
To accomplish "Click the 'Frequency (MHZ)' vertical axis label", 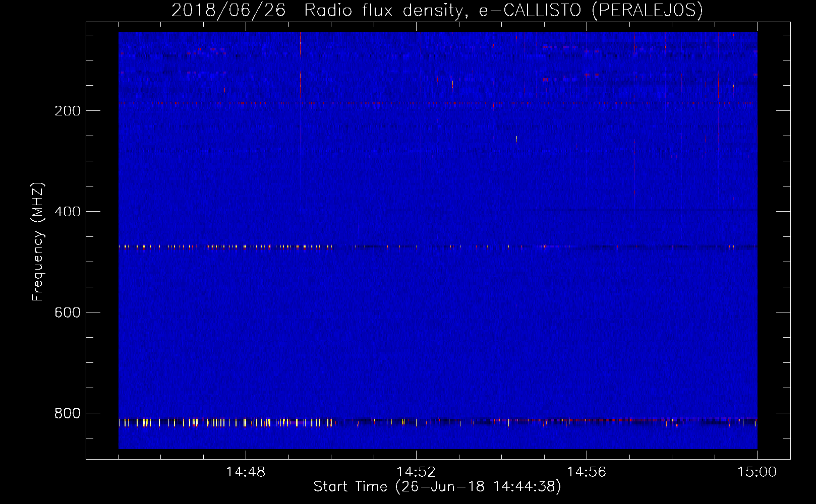I will coord(38,242).
